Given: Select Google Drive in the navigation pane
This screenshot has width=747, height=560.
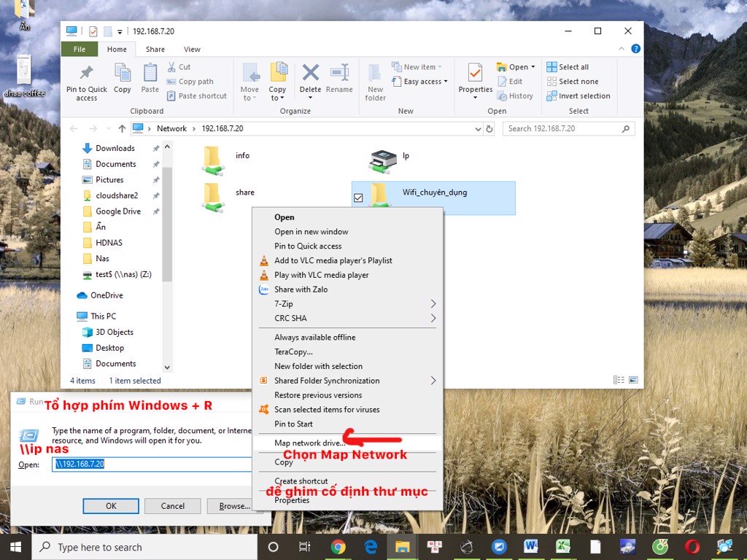Looking at the screenshot, I should pos(117,211).
